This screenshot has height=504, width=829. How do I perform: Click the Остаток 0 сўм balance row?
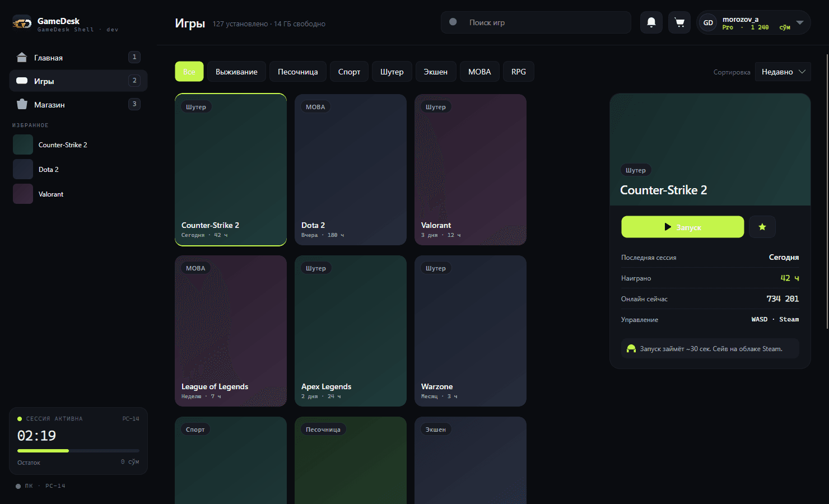(78, 462)
